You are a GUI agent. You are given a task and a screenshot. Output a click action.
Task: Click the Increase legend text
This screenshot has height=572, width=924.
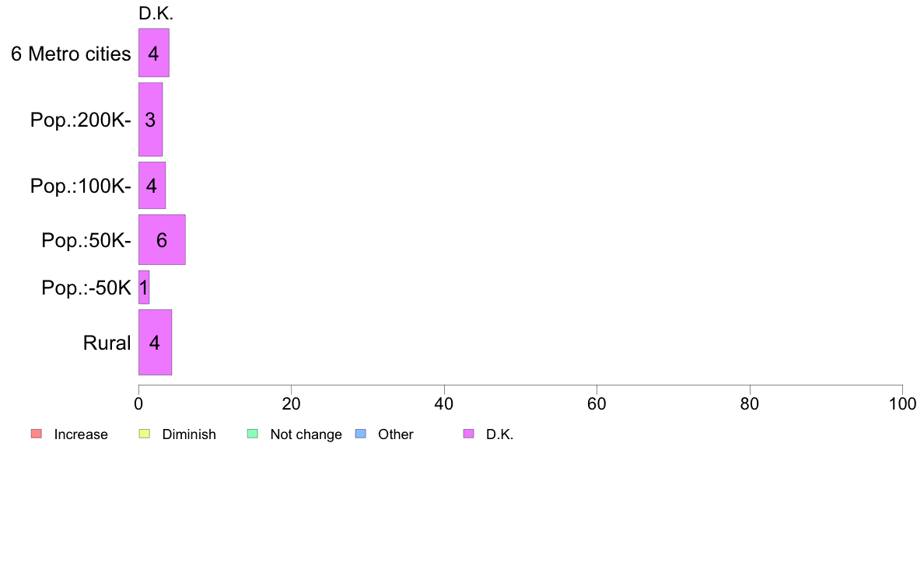81,434
